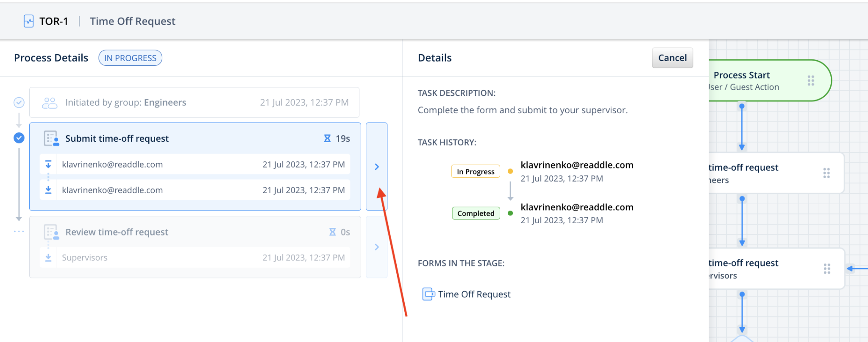Open the Supervisors assignee row
This screenshot has width=868, height=342.
(x=195, y=258)
